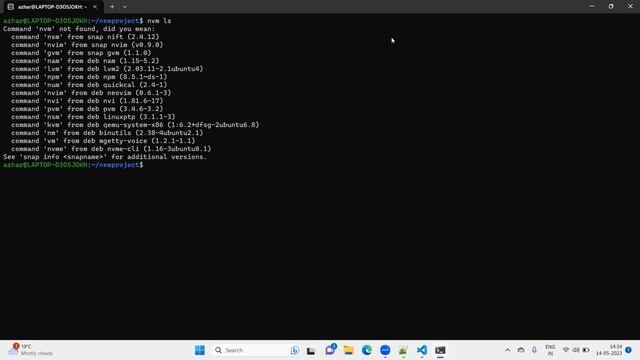Close the terminal window

click(630, 7)
